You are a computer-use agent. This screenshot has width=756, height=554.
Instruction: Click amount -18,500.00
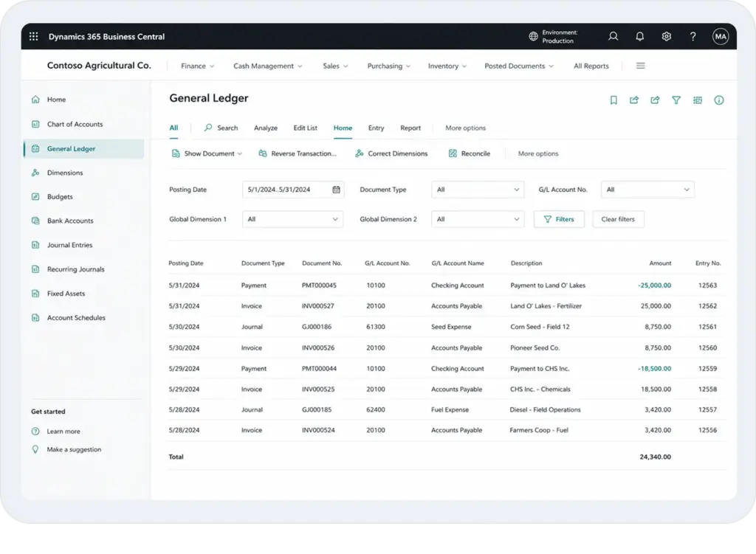tap(654, 369)
